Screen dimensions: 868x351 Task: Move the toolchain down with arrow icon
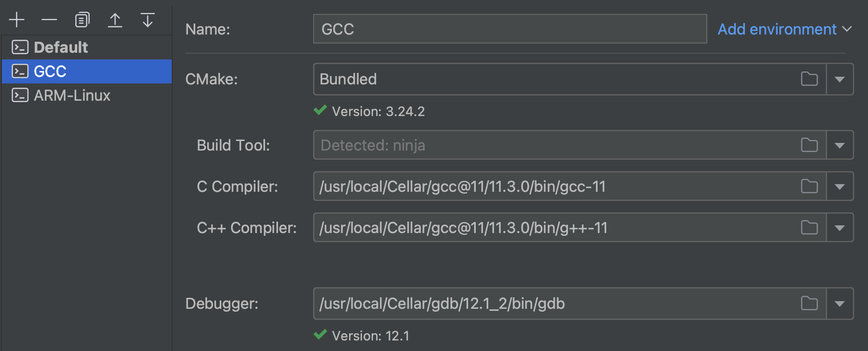coord(148,20)
